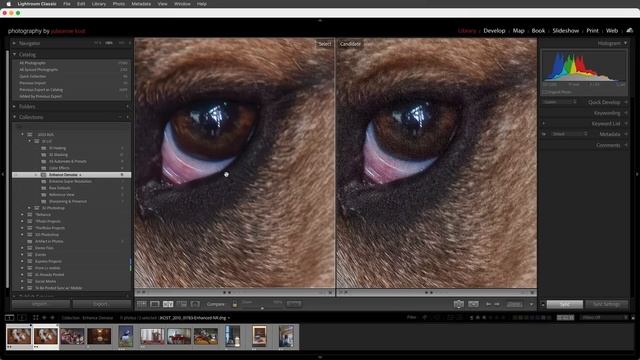
Task: Adjust the Zoom slider in the toolbar
Action: (262, 308)
